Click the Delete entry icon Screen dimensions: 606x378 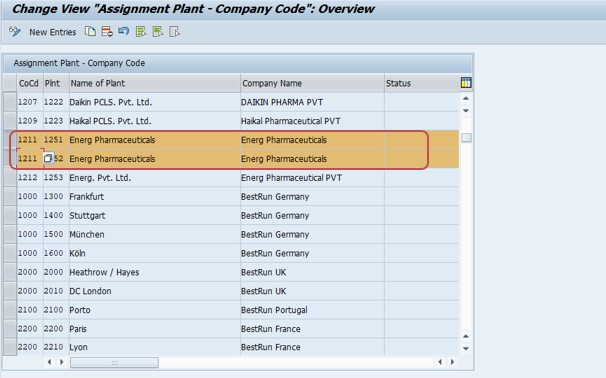107,32
